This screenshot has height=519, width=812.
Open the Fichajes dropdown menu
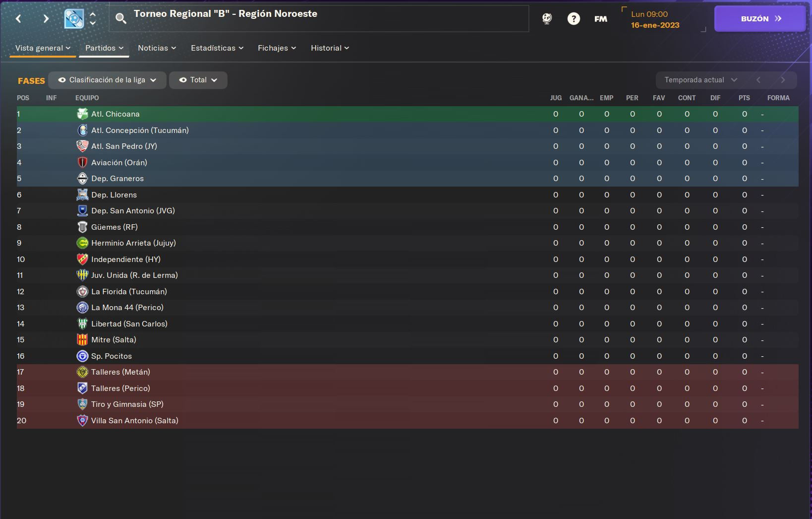(277, 48)
